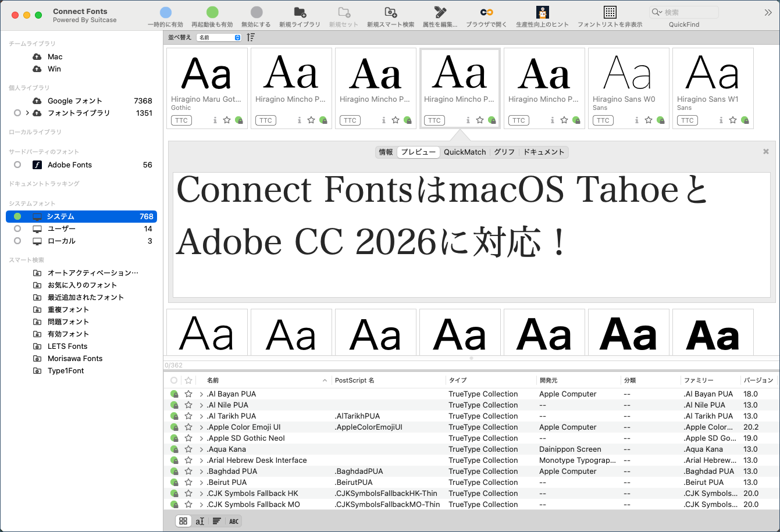Switch to the グリフ (Glyph) tab
Image resolution: width=780 pixels, height=532 pixels.
(504, 152)
